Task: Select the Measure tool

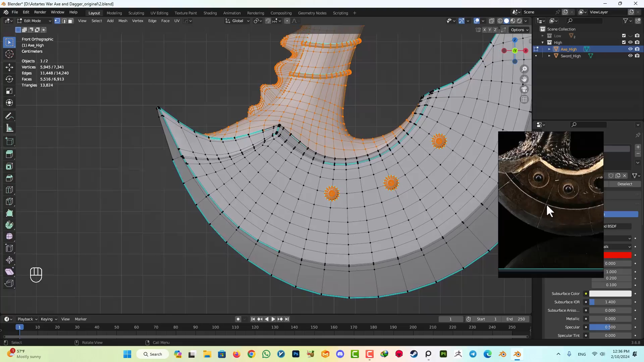Action: point(9,128)
